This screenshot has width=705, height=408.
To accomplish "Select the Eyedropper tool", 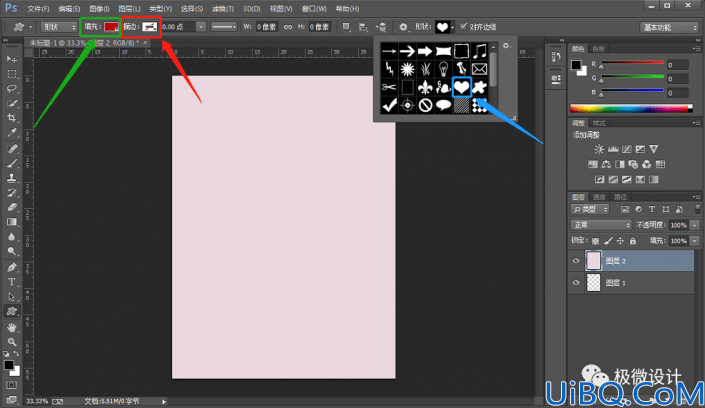I will point(12,133).
